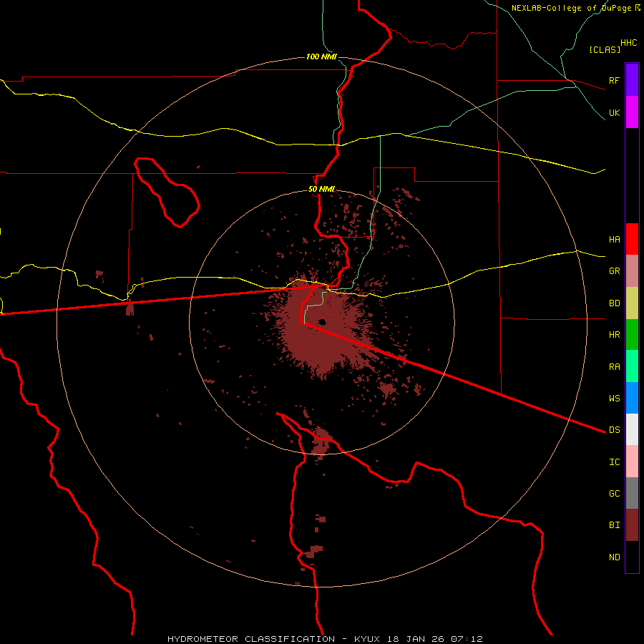This screenshot has width=644, height=644.
Task: Click the 50 NMI range ring label
Action: [x=321, y=189]
